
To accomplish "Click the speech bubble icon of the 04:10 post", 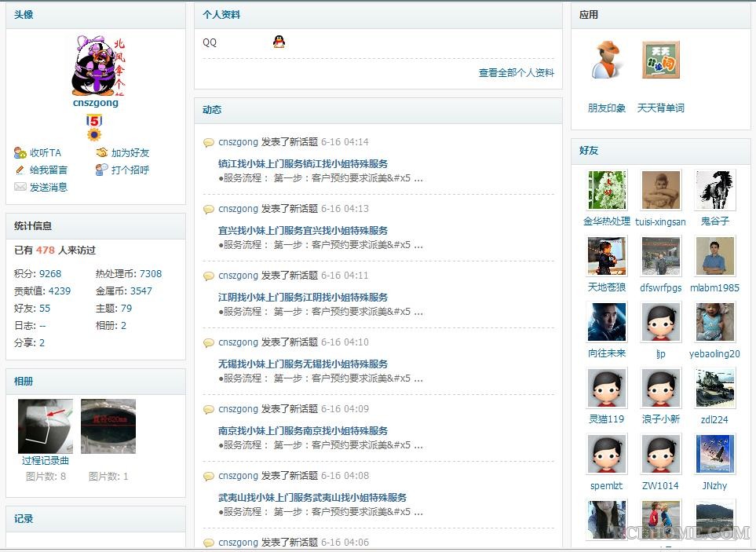I will click(x=209, y=343).
